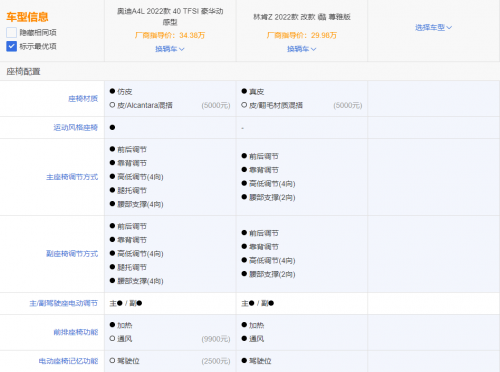Click the 厂商指导价 29.98万 price
500x372 pixels.
click(x=302, y=35)
